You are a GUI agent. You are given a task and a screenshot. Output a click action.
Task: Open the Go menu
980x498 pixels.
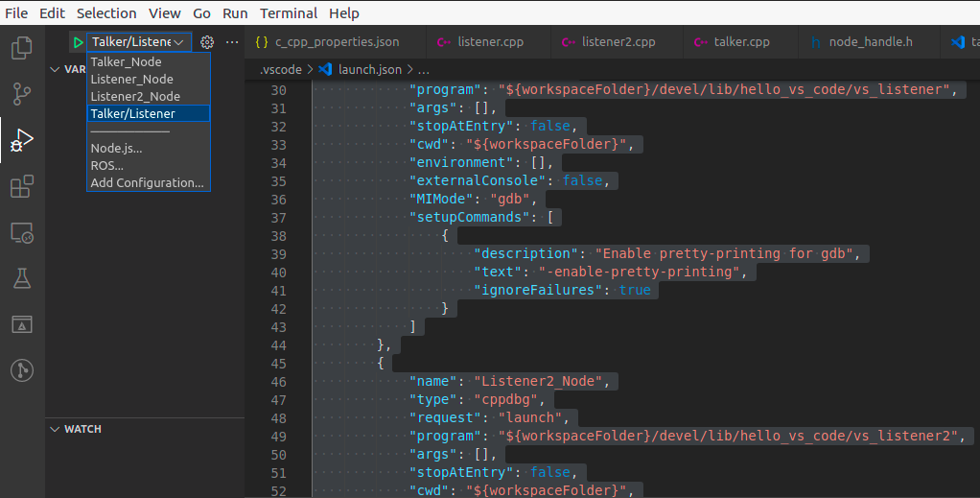click(x=201, y=13)
